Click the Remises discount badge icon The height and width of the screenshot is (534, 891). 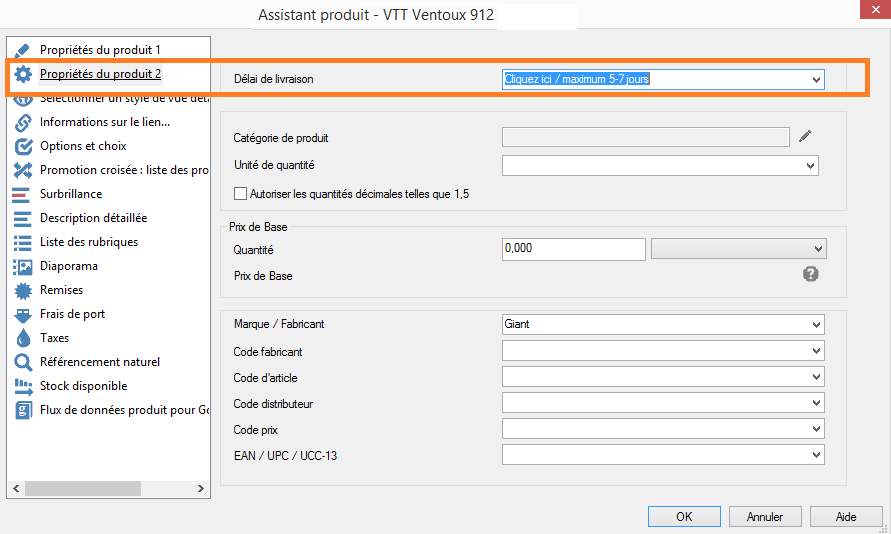23,290
